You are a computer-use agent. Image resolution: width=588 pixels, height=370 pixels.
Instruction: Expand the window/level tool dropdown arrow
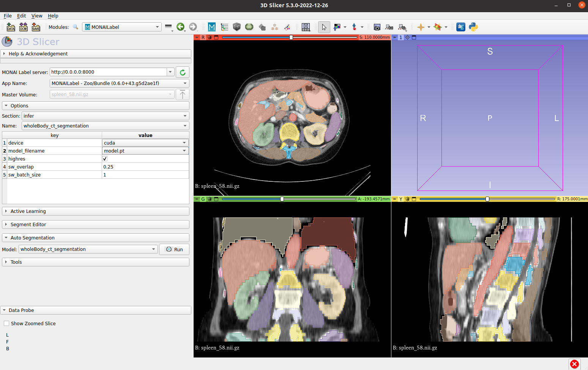[x=345, y=27]
